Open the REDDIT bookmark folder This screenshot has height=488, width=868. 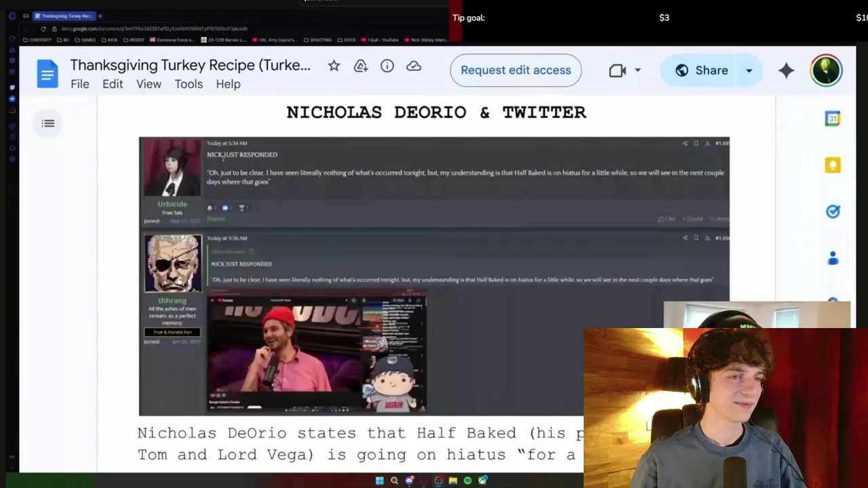pos(134,40)
